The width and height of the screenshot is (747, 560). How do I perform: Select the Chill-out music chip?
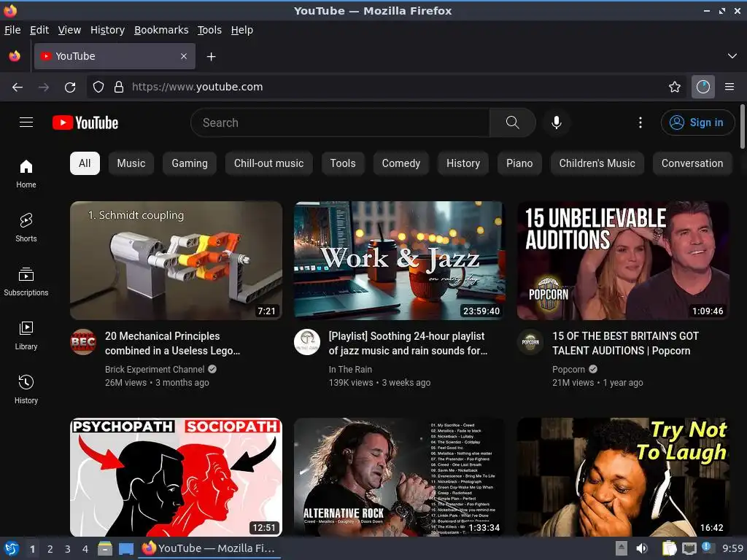268,163
